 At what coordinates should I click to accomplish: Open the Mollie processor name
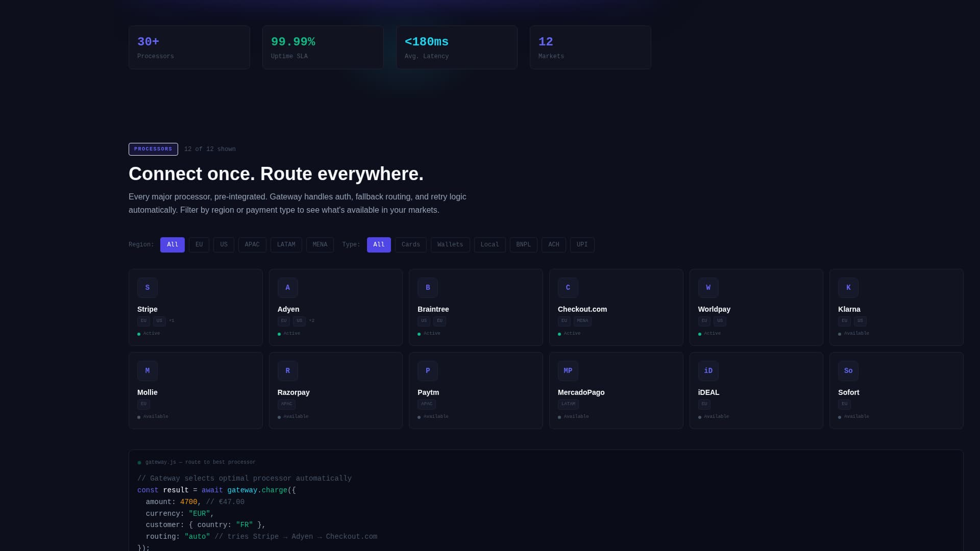pyautogui.click(x=147, y=392)
